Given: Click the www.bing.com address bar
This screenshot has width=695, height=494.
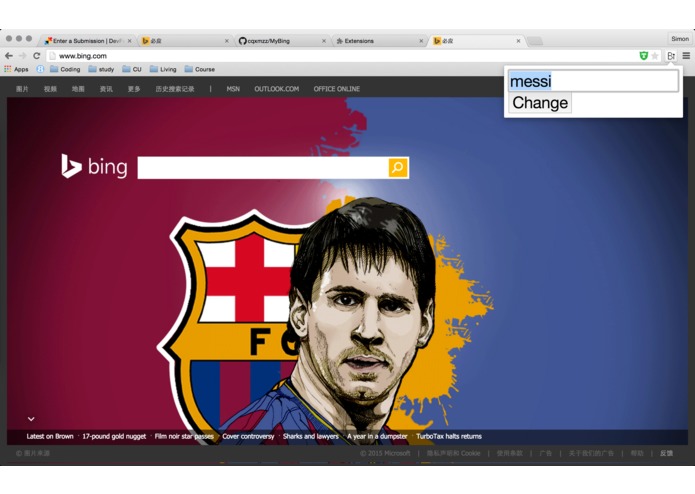Looking at the screenshot, I should [341, 56].
